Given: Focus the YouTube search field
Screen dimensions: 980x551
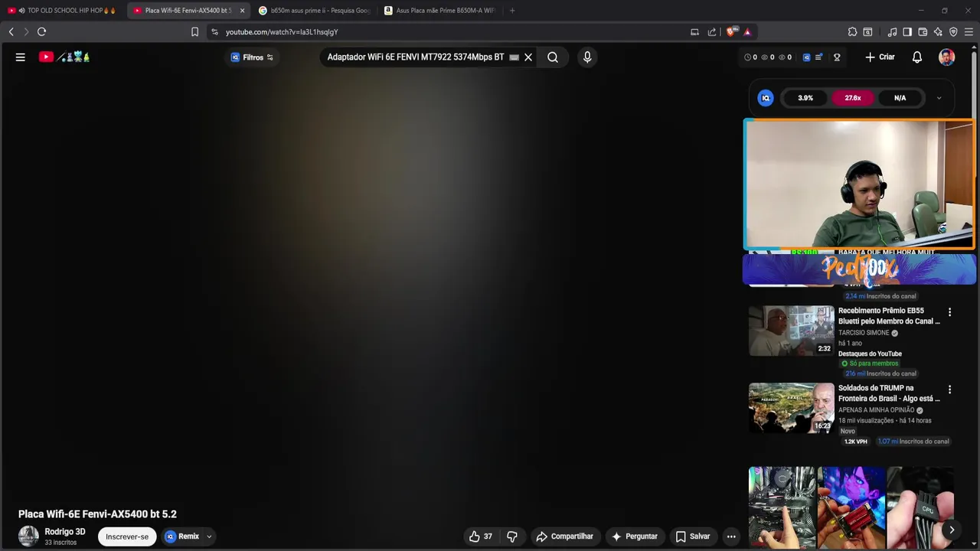Looking at the screenshot, I should [x=415, y=57].
